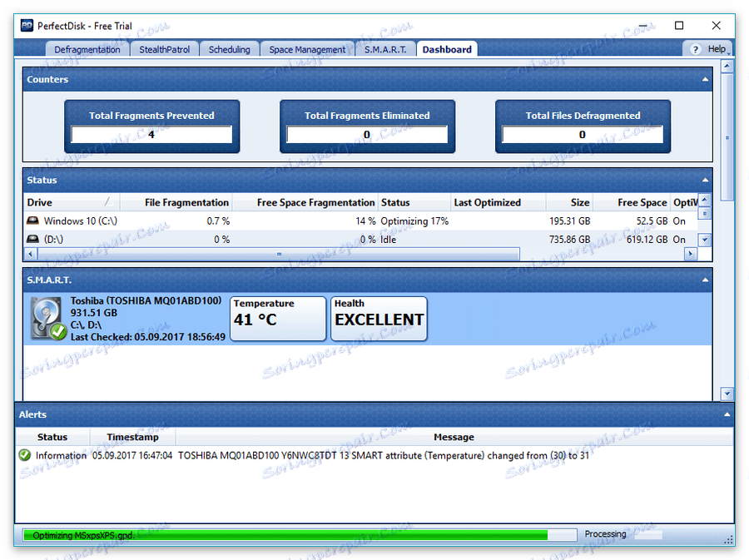
Task: Click the '735.86 GB' size cell
Action: (570, 239)
